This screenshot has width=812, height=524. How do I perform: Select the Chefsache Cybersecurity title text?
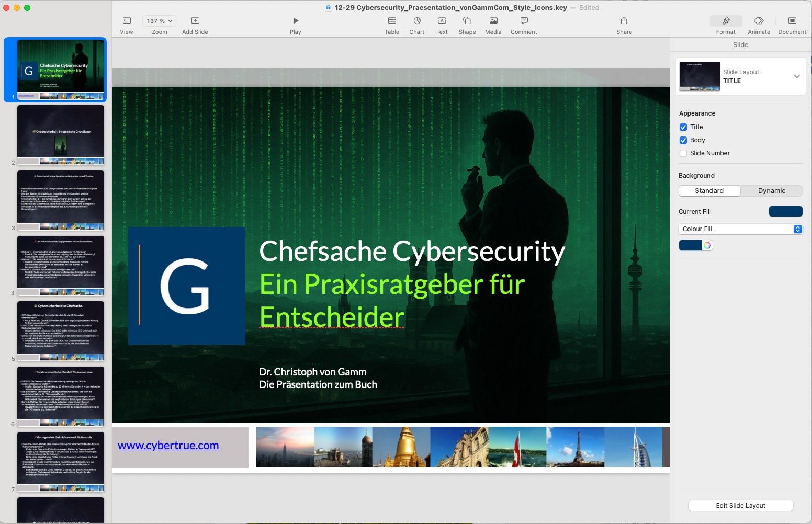[412, 252]
